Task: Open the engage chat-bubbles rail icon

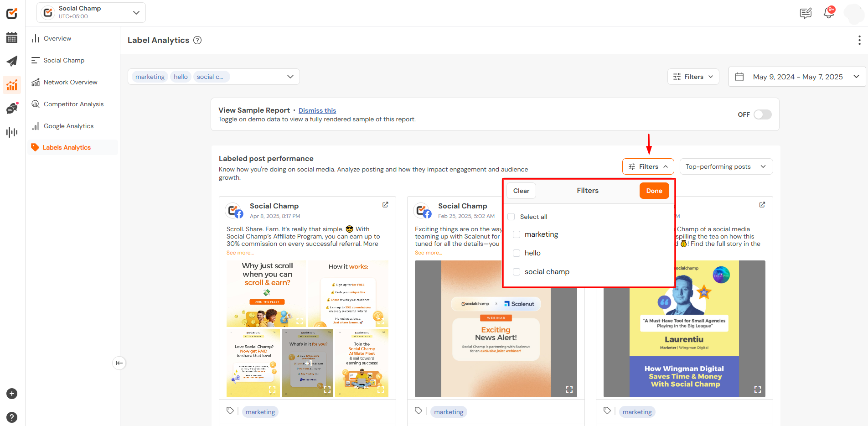Action: click(x=12, y=109)
